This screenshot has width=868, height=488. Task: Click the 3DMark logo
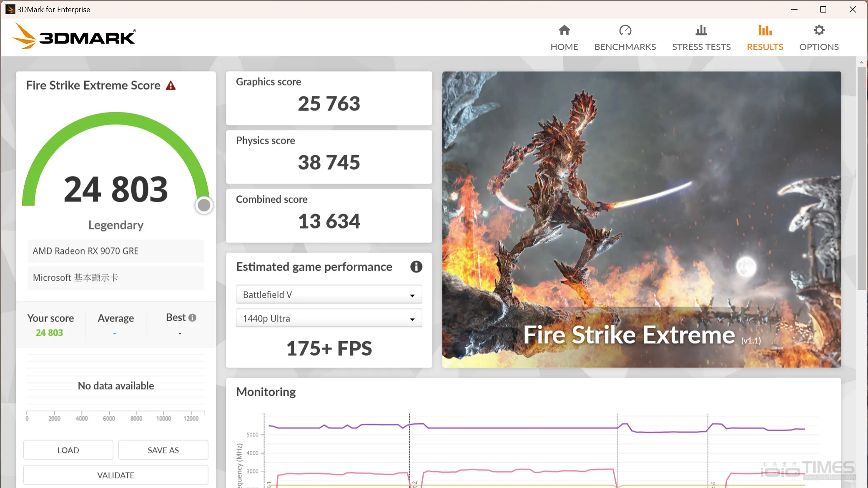[73, 36]
